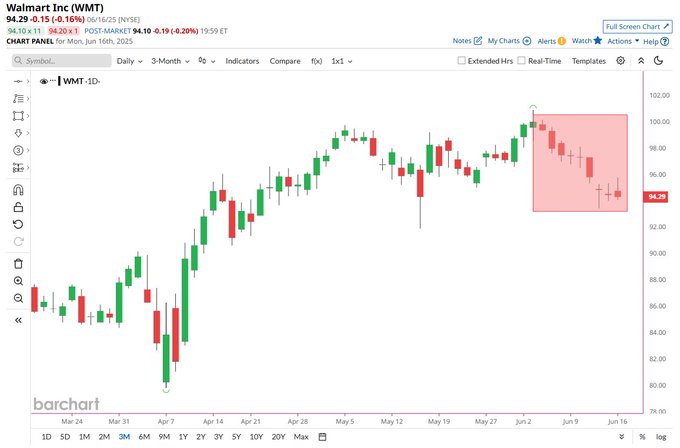Tick the Real-Time checkbox
Viewport: 680px width, 448px height.
click(x=520, y=61)
